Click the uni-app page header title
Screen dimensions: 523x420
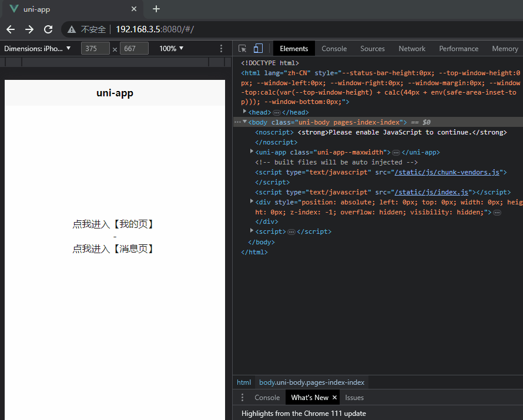pos(115,93)
